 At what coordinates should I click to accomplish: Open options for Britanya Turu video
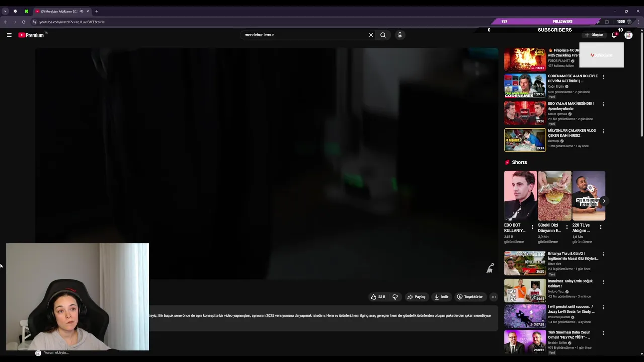(603, 254)
